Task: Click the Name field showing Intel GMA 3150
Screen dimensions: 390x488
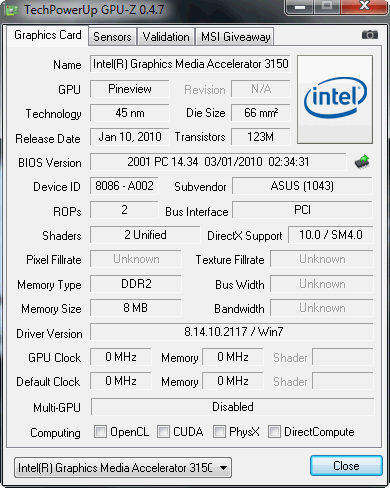Action: coord(190,64)
